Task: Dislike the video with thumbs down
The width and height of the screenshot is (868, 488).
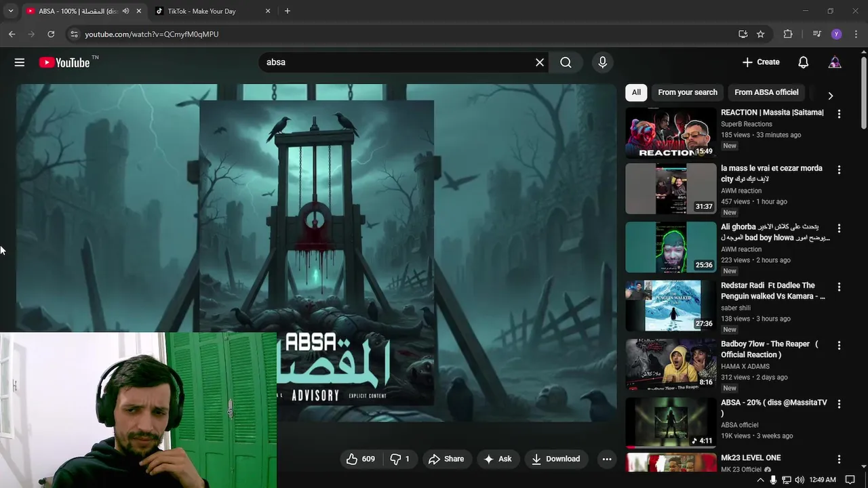Action: point(400,459)
